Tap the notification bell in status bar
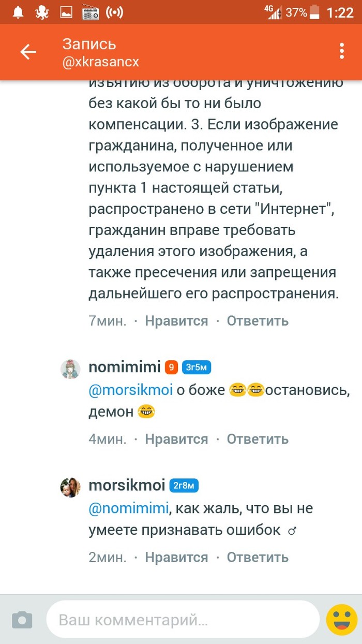 coord(18,12)
